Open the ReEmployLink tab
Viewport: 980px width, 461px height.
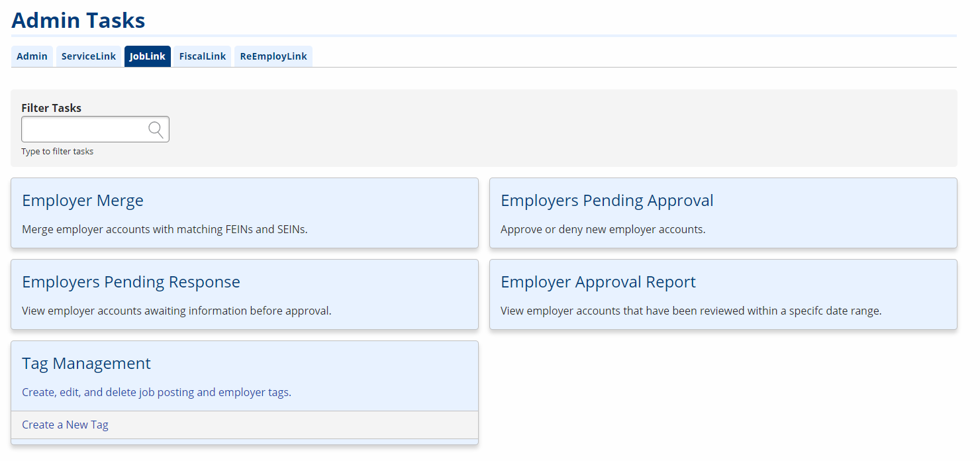coord(273,56)
